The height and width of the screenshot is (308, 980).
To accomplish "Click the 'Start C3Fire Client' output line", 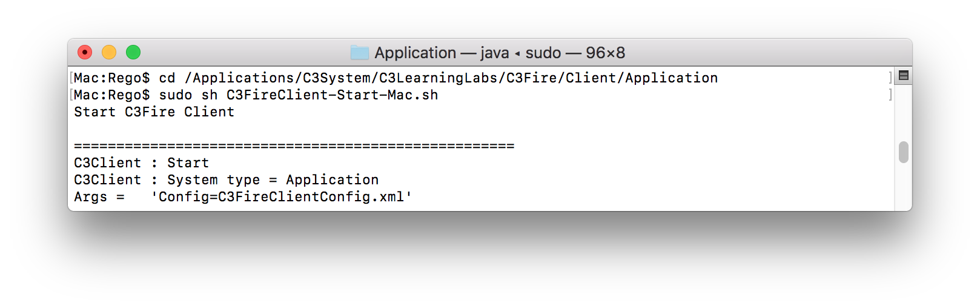I will click(x=154, y=112).
